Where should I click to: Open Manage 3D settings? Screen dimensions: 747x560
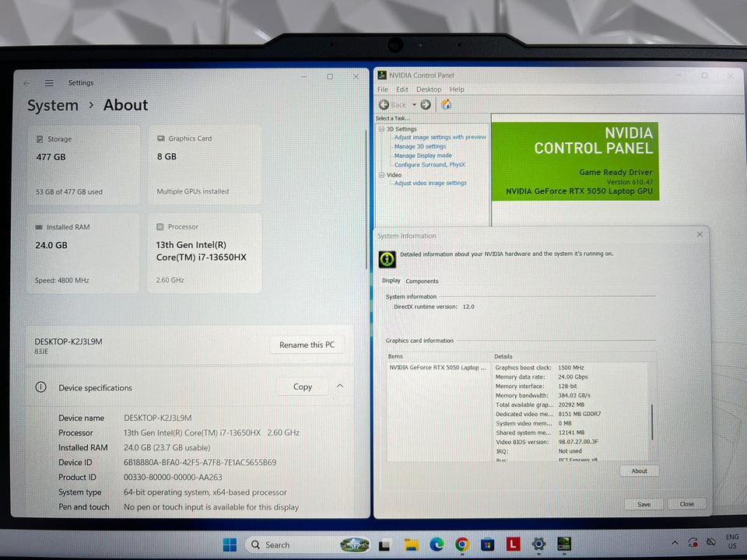420,146
